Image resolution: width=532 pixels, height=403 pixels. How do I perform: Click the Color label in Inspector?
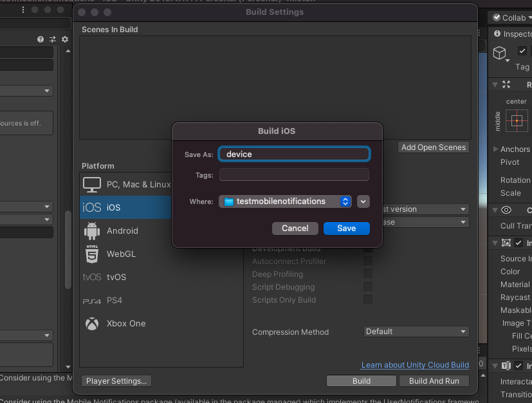(510, 272)
